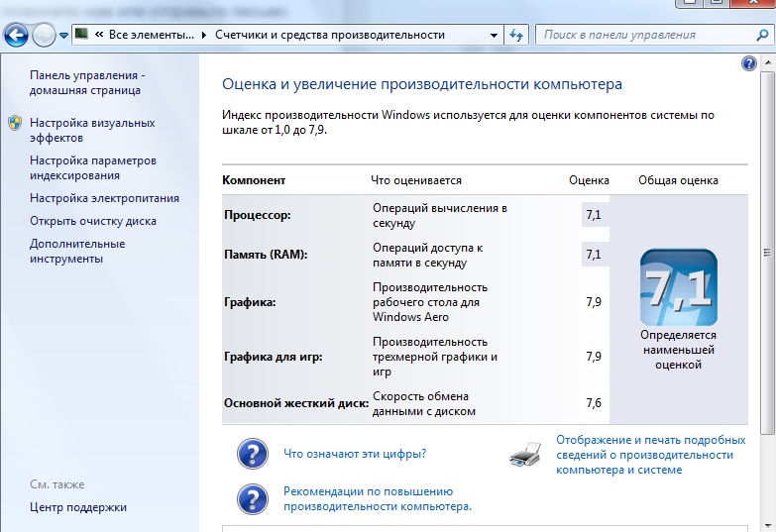Click 'Операций вычисления в секунду' description
This screenshot has width=776, height=532.
pos(440,215)
